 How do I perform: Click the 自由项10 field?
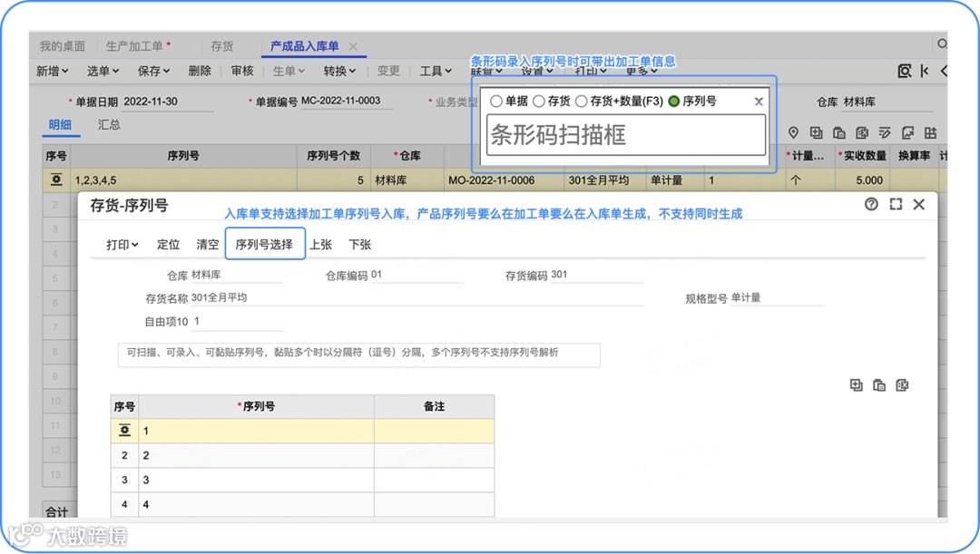click(x=238, y=322)
